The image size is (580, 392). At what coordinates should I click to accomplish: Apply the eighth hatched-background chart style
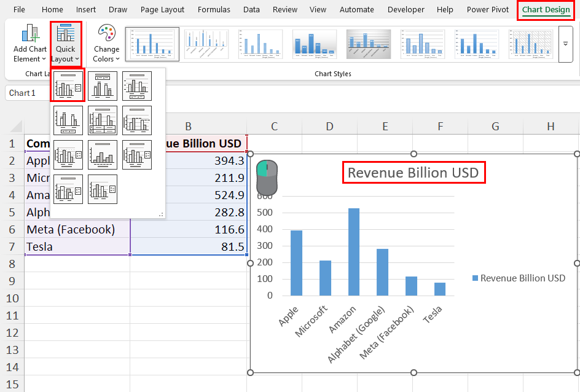click(x=530, y=44)
